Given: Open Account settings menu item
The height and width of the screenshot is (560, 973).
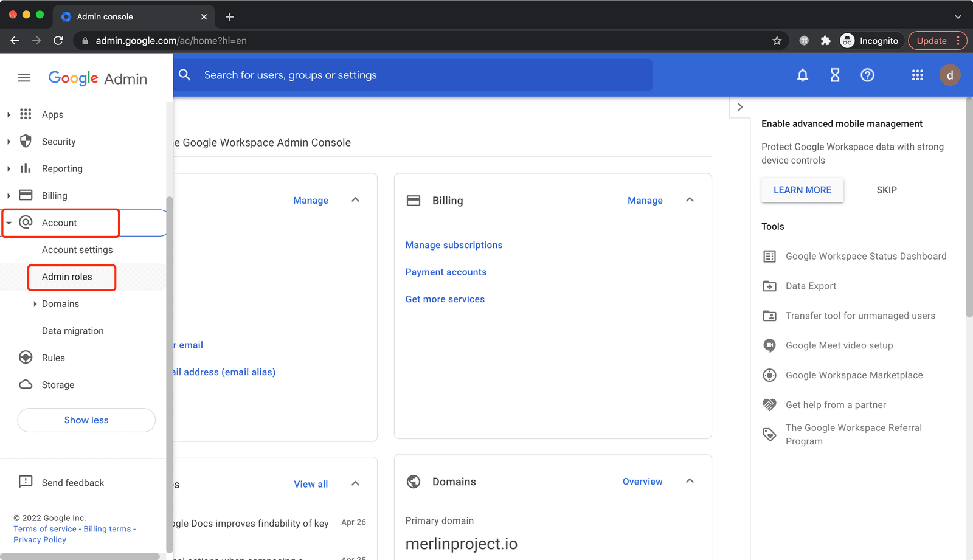Looking at the screenshot, I should coord(77,250).
